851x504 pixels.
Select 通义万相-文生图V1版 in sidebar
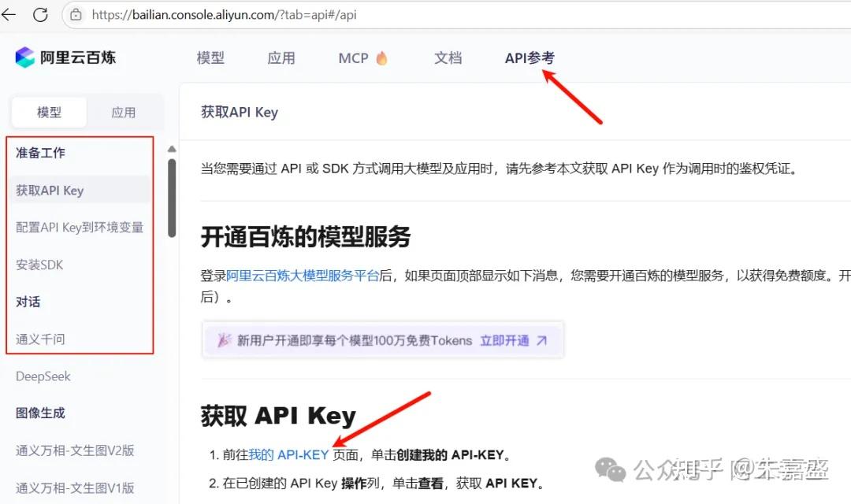click(x=75, y=487)
